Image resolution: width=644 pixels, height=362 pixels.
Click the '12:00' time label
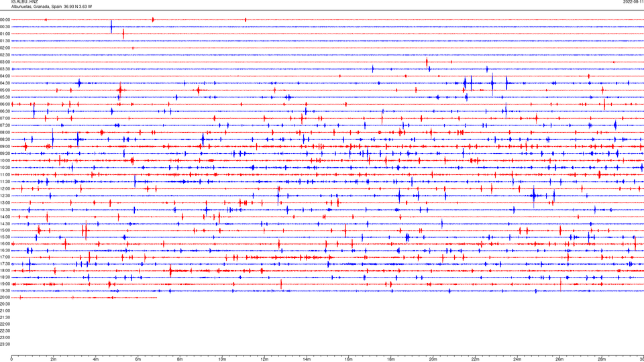point(5,189)
